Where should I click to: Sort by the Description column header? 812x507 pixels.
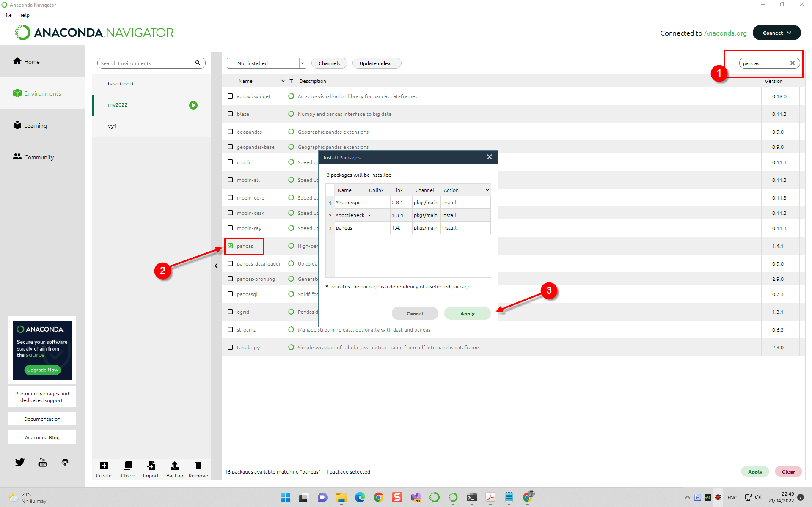click(313, 81)
